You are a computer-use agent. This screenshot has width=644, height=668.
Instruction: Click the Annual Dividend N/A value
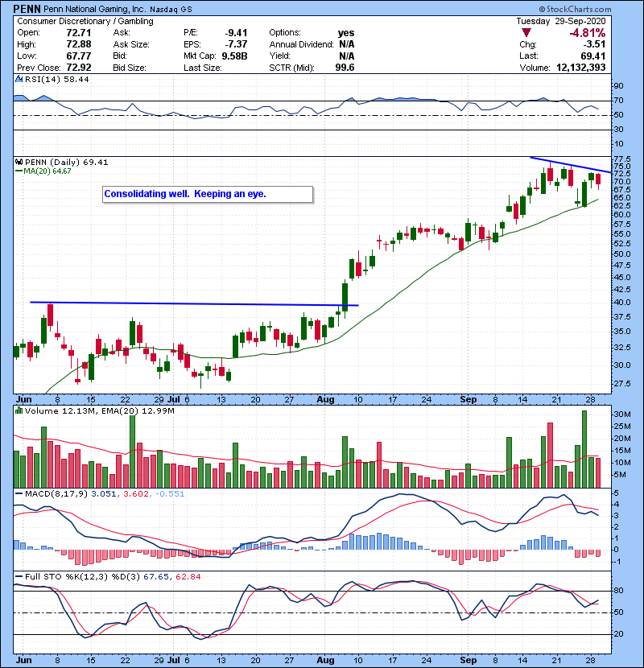coord(346,44)
